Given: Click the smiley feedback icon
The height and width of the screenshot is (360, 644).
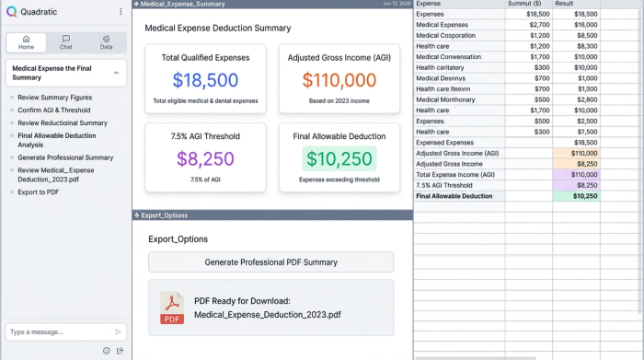Looking at the screenshot, I should point(107,351).
